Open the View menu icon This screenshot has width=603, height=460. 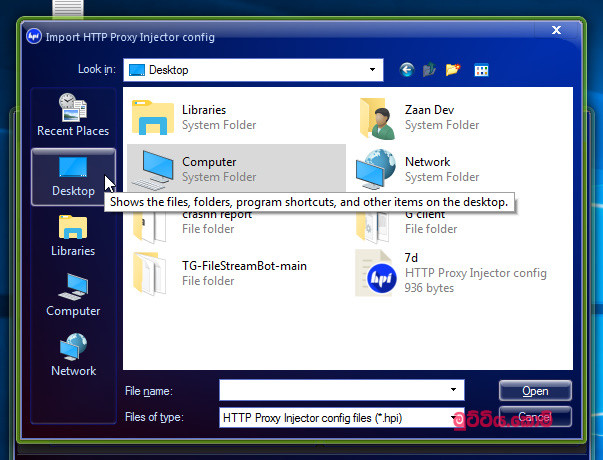click(481, 70)
